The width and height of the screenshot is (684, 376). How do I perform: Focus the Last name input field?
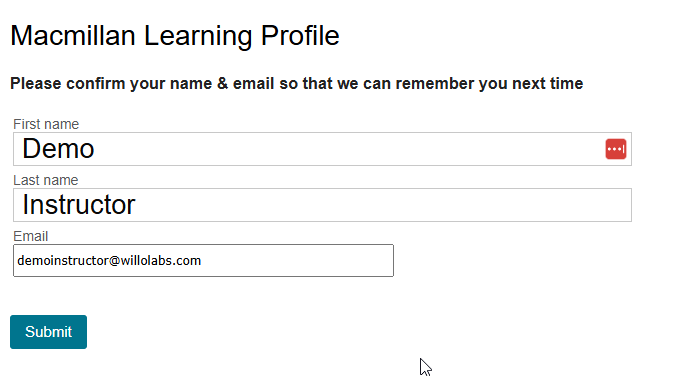tap(322, 205)
